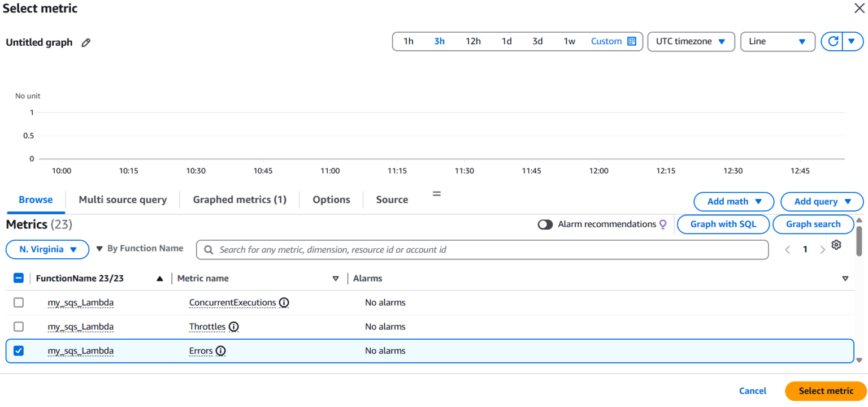868x407 pixels.
Task: Open the Options tab
Action: click(x=331, y=200)
